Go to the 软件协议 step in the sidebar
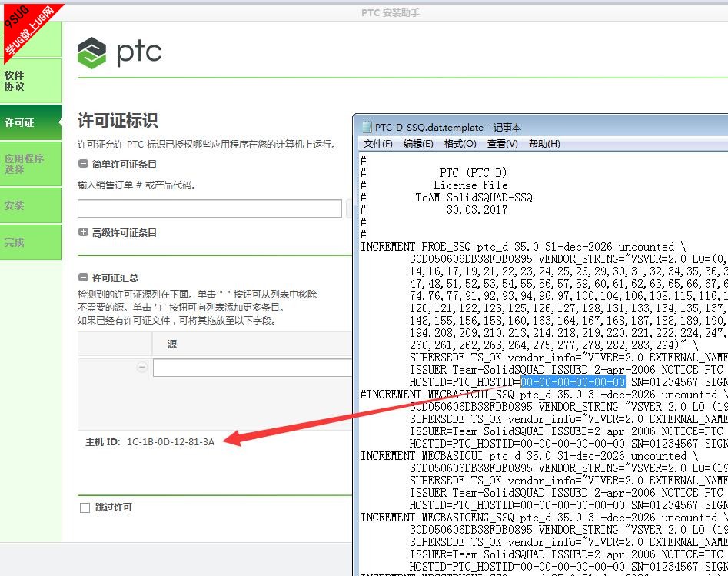 click(x=31, y=81)
